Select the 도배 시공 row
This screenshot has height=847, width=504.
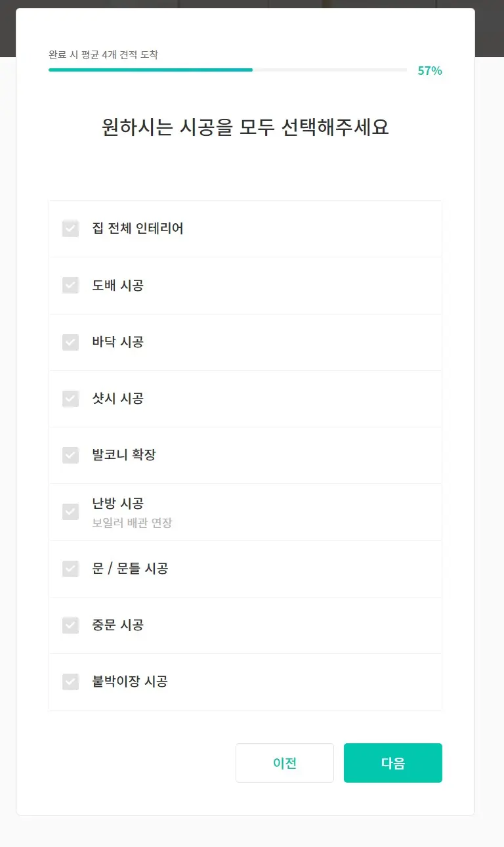click(x=245, y=285)
